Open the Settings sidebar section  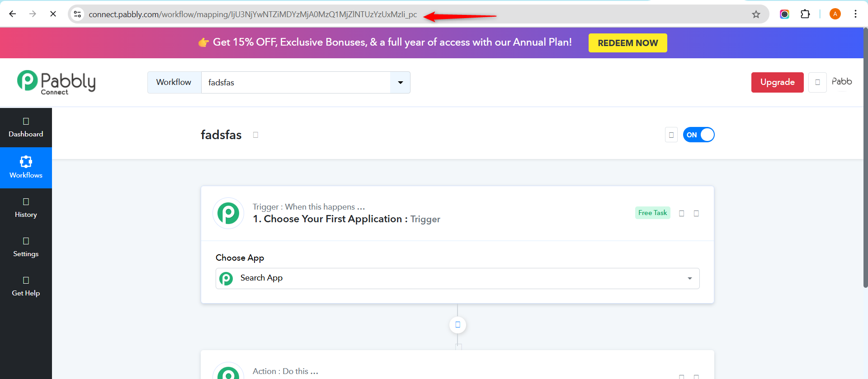(26, 247)
